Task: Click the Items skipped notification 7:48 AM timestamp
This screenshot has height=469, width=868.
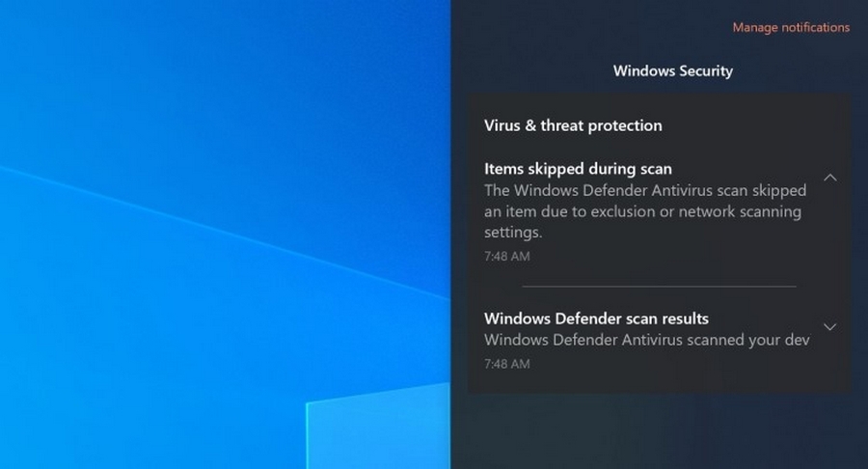Action: 507,256
